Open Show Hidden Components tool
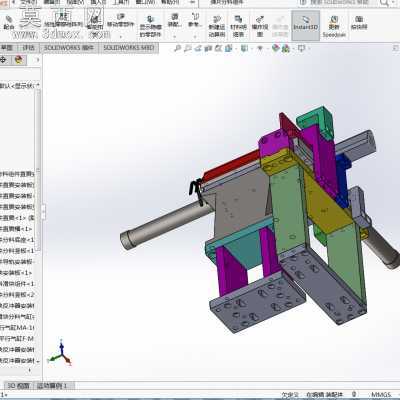The height and width of the screenshot is (400, 400). [x=151, y=26]
